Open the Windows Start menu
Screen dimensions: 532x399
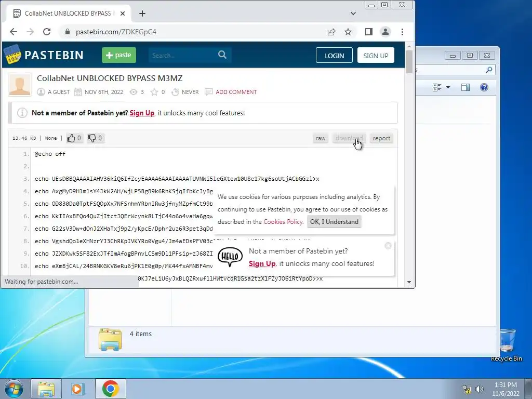pyautogui.click(x=14, y=389)
